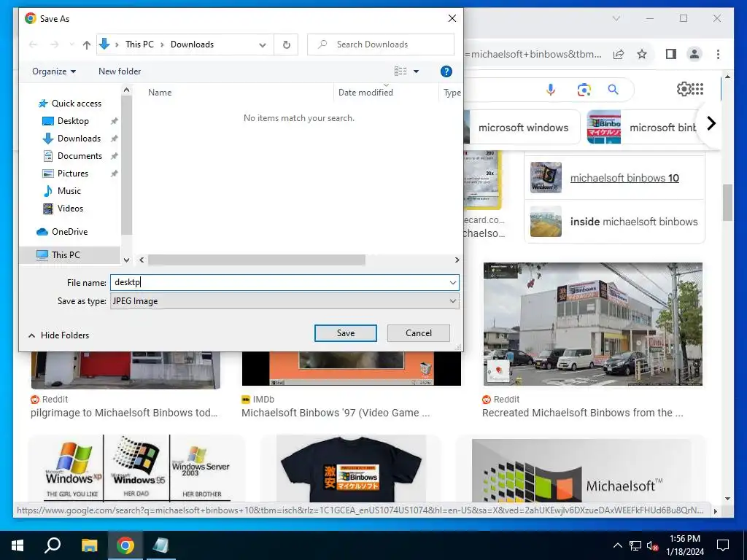Click microsoft windows suggestion chip
Viewport: 747px width, 560px height.
522,128
